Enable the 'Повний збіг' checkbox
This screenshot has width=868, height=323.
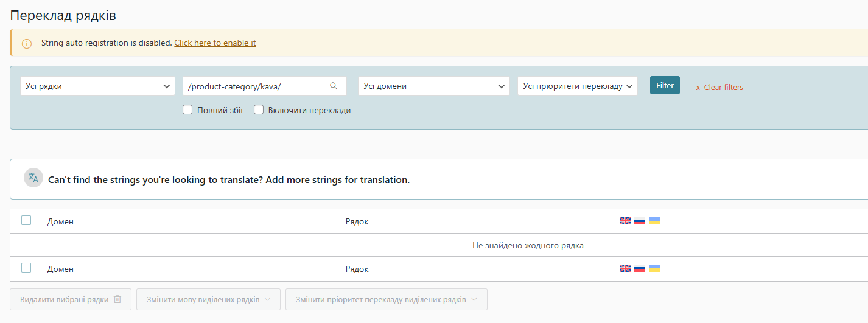pyautogui.click(x=187, y=110)
